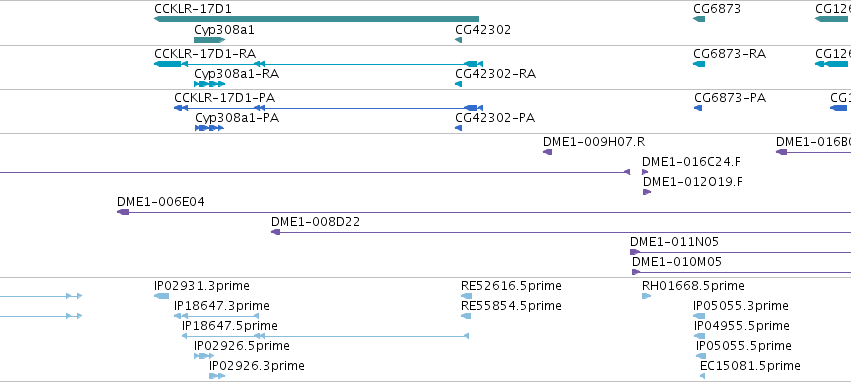Click the DME1-009H07.R purple marker

(548, 152)
